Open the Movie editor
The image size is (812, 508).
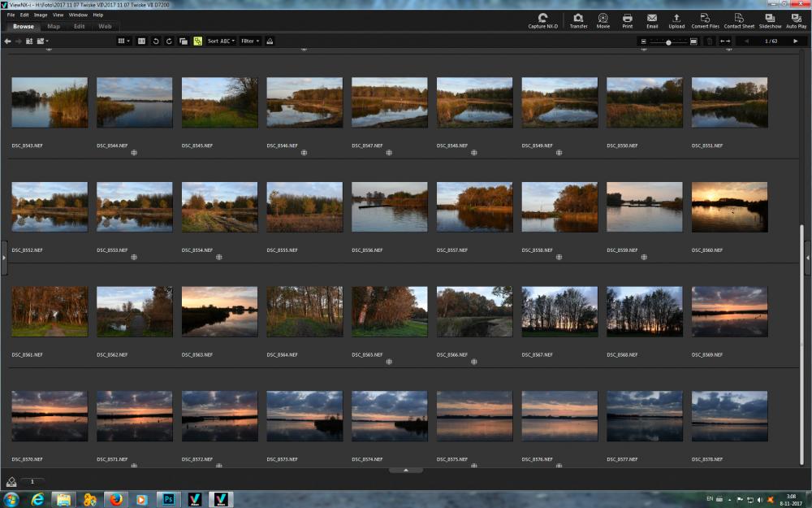603,21
